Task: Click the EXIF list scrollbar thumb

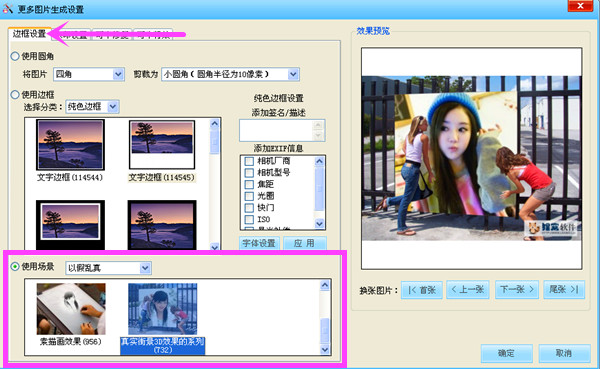Action: [319, 189]
